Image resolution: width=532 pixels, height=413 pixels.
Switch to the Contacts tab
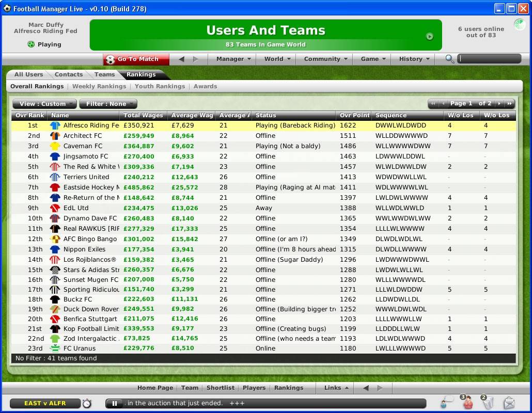pyautogui.click(x=69, y=74)
